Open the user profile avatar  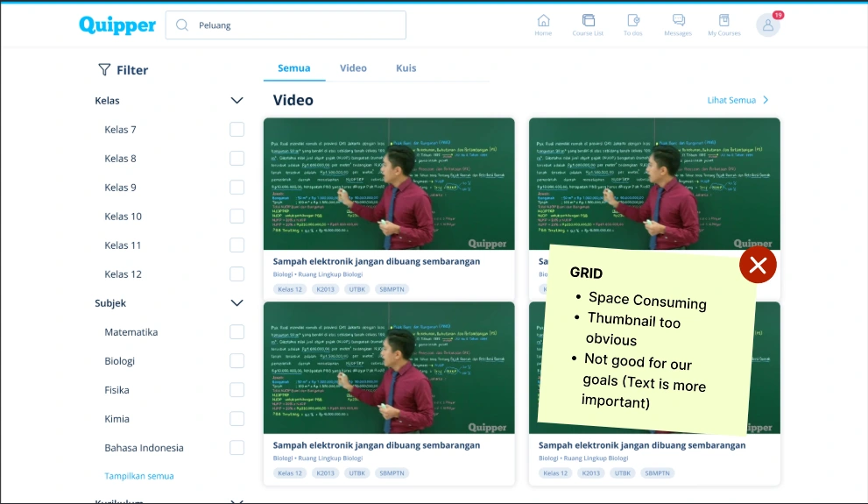pyautogui.click(x=768, y=25)
